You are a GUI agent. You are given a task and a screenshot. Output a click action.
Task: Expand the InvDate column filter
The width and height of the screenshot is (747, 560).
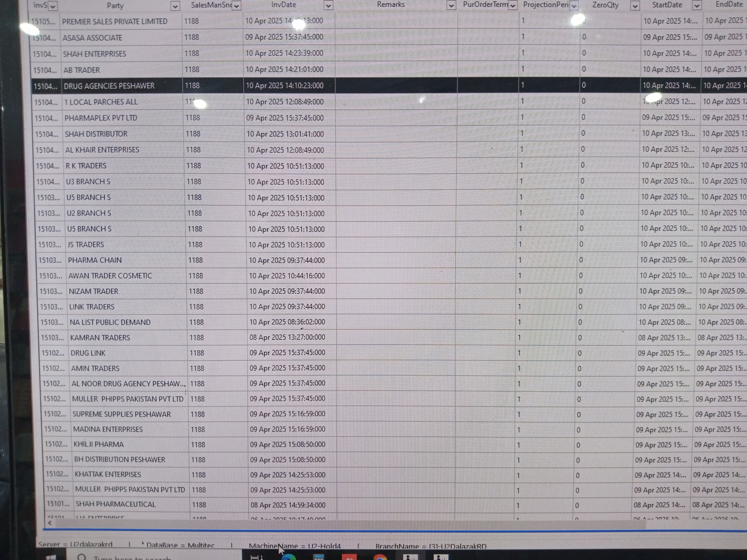pos(328,5)
